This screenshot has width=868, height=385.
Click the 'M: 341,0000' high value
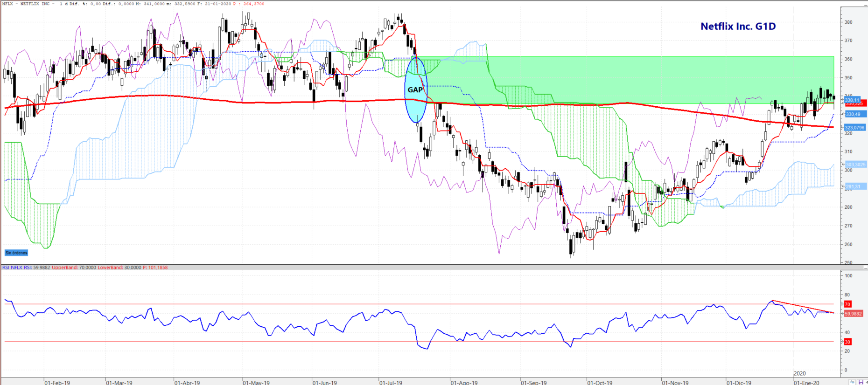[x=150, y=4]
